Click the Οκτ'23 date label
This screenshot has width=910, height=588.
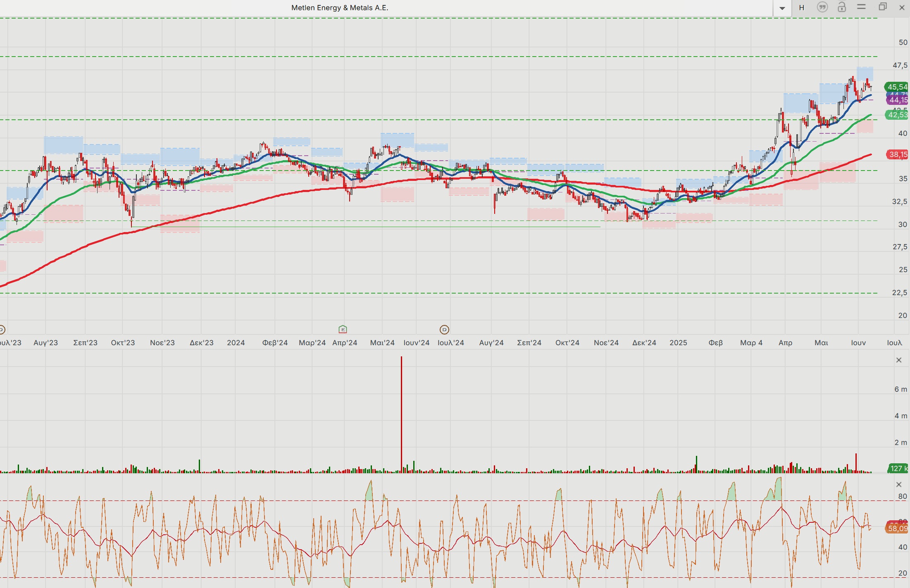coord(123,343)
